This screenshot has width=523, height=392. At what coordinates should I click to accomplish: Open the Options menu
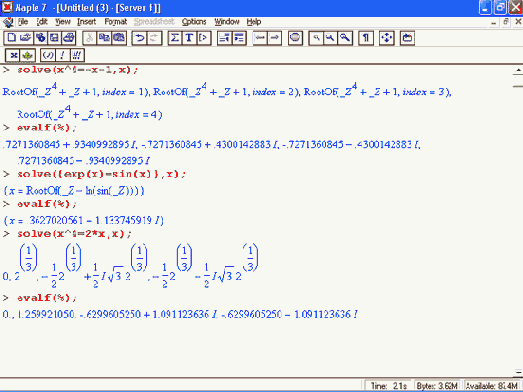pyautogui.click(x=194, y=22)
